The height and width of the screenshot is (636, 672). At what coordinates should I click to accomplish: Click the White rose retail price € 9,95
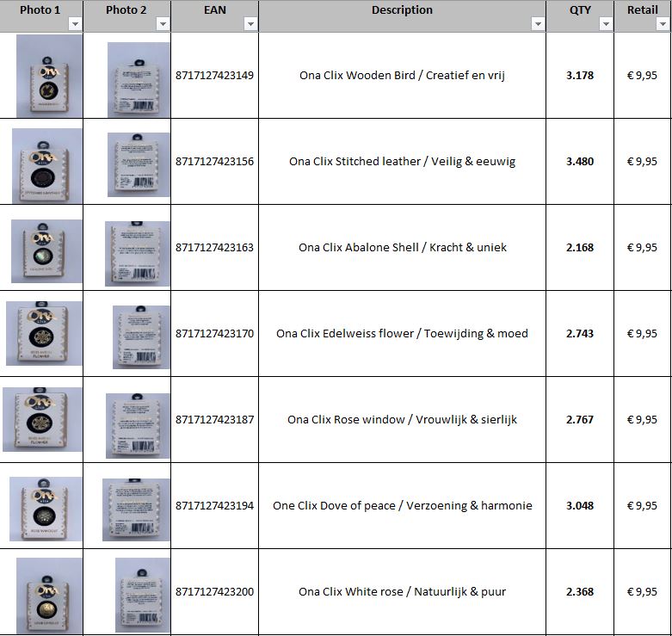point(642,592)
